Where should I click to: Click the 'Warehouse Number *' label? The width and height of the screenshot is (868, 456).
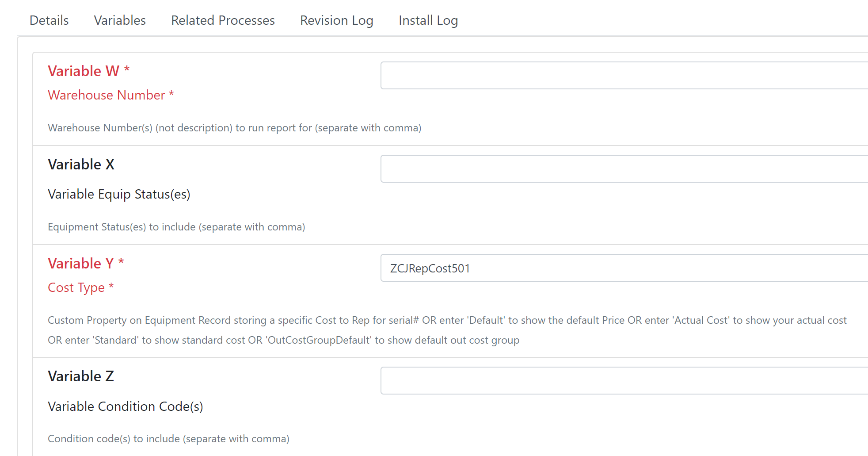coord(111,95)
